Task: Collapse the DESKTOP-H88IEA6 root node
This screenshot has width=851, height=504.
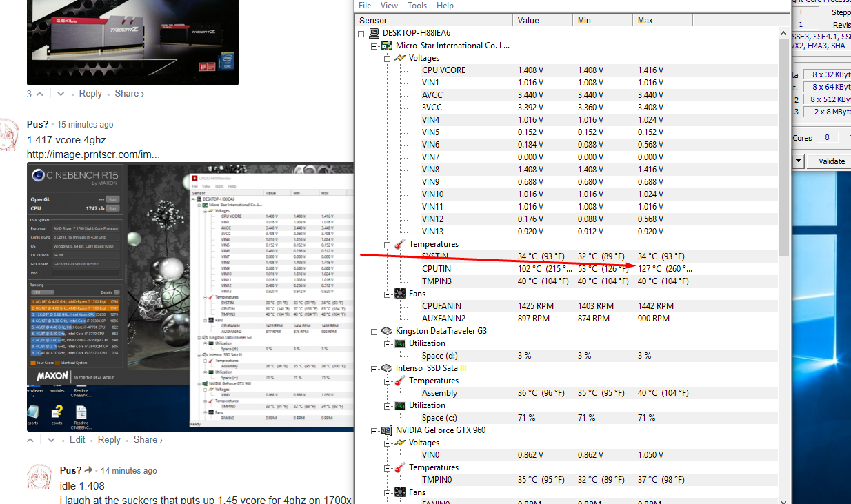Action: [x=362, y=33]
